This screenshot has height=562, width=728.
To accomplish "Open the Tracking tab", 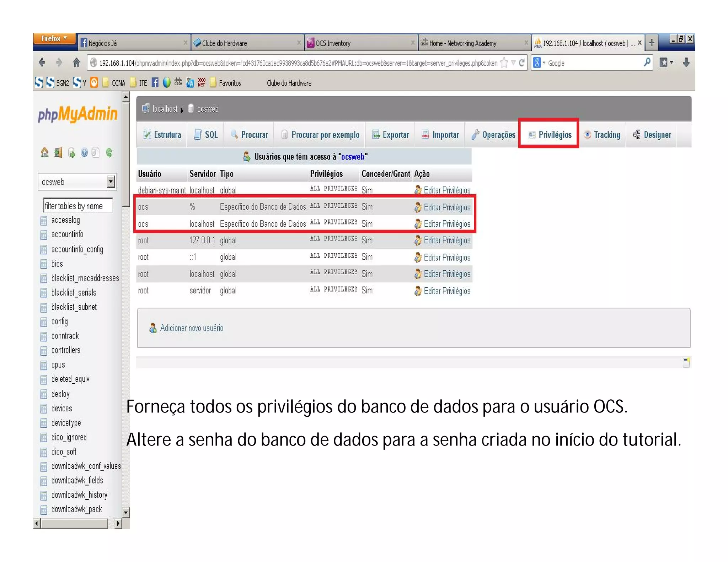I will (602, 135).
